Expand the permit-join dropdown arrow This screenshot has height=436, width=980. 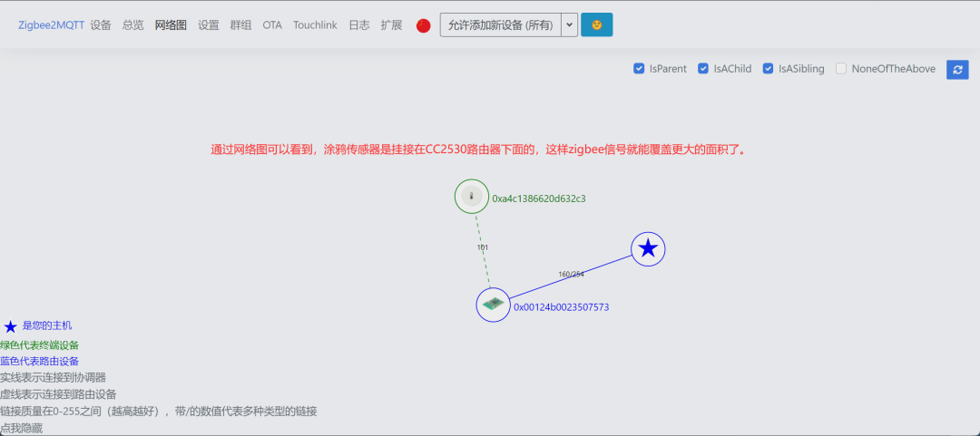click(x=569, y=25)
